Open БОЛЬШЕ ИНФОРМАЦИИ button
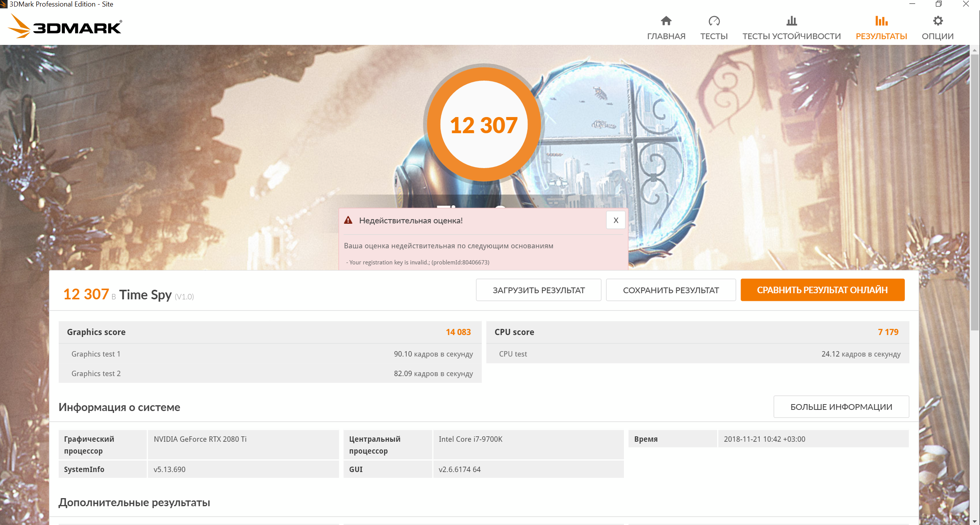Viewport: 980px width, 525px height. 841,407
